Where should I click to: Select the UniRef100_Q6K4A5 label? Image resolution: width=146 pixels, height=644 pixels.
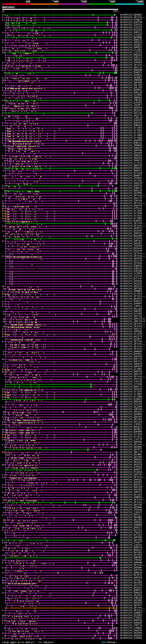point(131,82)
